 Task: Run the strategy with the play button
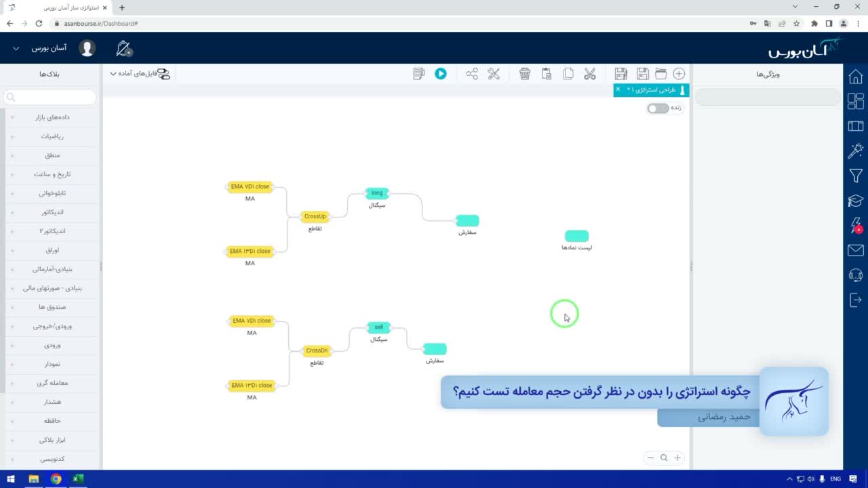441,74
